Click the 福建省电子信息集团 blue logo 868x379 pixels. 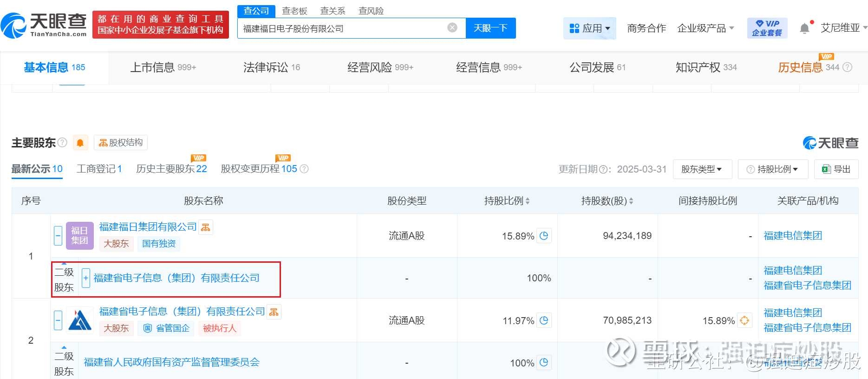(x=79, y=320)
